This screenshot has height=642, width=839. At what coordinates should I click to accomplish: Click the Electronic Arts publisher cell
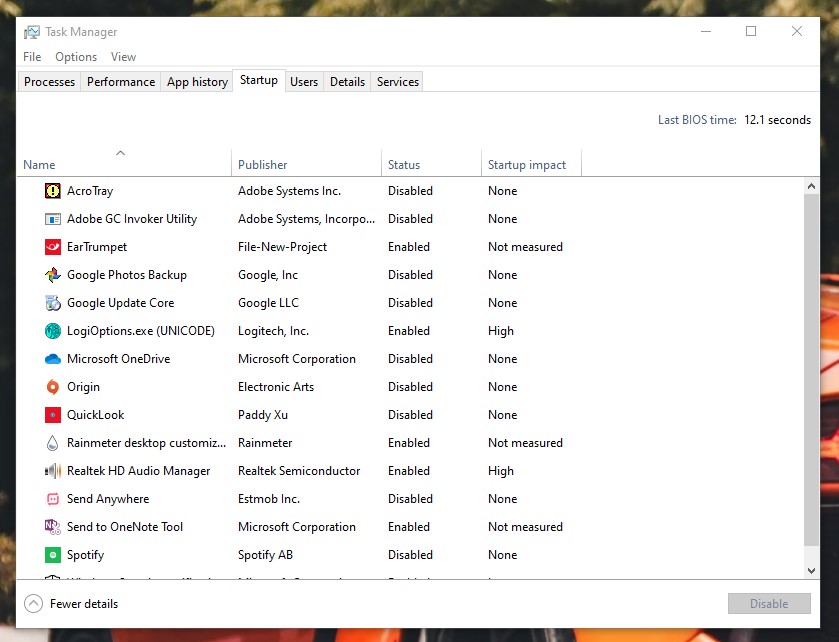pos(276,387)
